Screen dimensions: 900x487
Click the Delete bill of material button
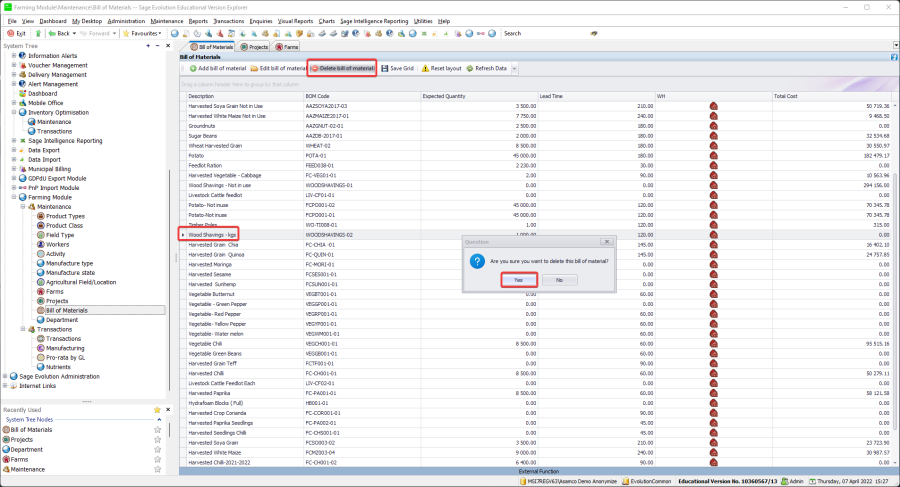[342, 68]
